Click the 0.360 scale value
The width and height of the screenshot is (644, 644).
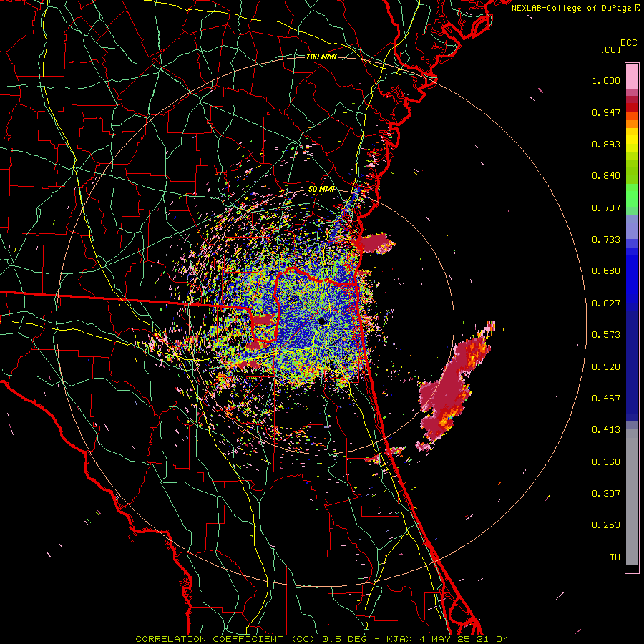606,462
